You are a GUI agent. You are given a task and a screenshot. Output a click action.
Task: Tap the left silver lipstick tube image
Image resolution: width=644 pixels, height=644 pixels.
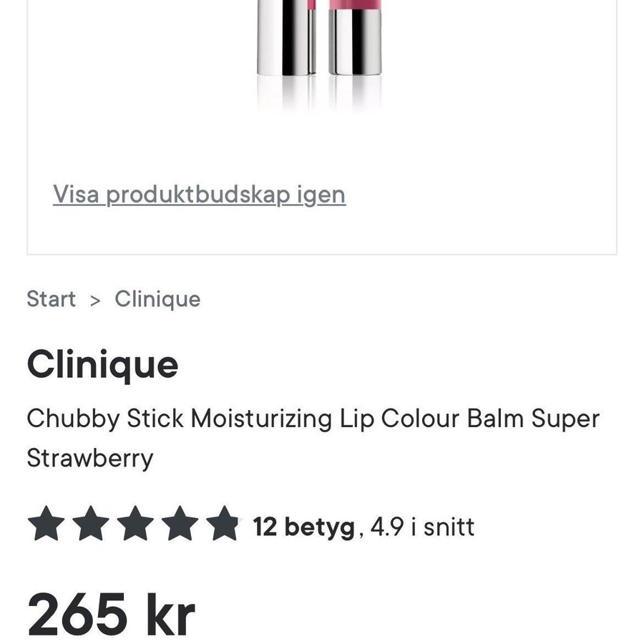[286, 39]
